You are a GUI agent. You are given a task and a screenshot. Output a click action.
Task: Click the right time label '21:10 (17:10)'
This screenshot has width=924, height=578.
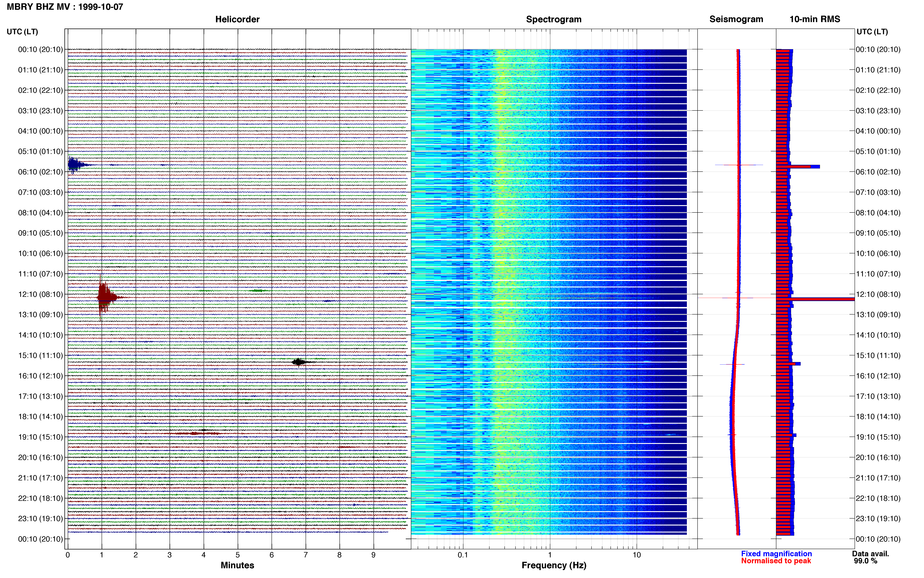[x=878, y=478]
